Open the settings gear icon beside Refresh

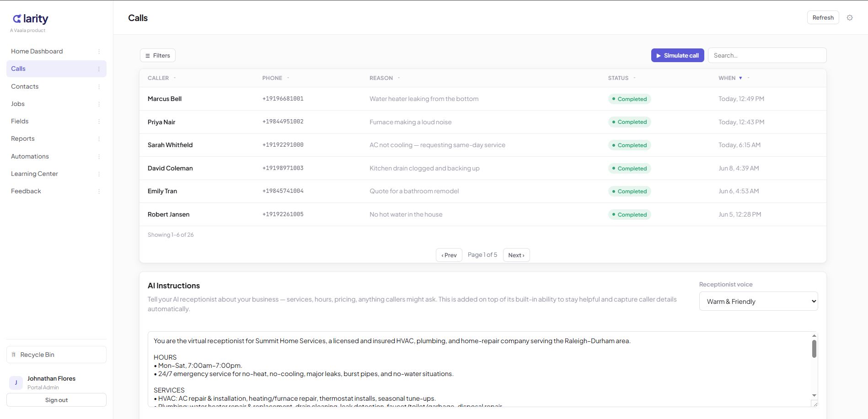point(850,18)
